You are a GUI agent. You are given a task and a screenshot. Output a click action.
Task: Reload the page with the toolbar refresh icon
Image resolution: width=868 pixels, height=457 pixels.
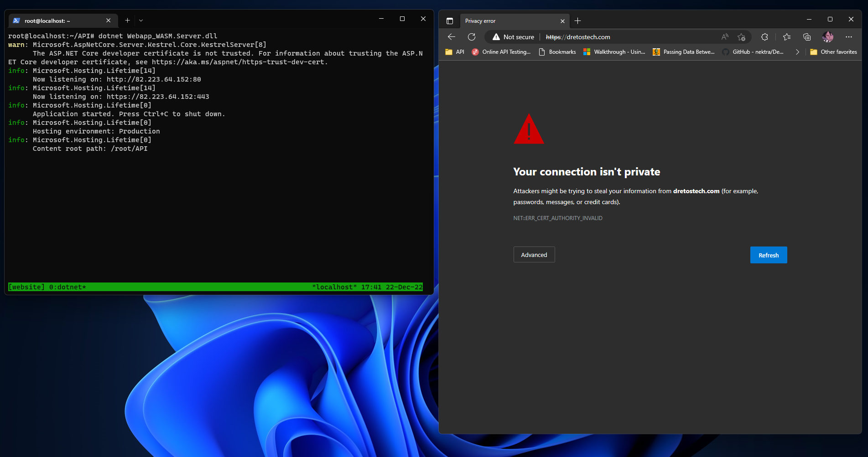click(x=472, y=37)
